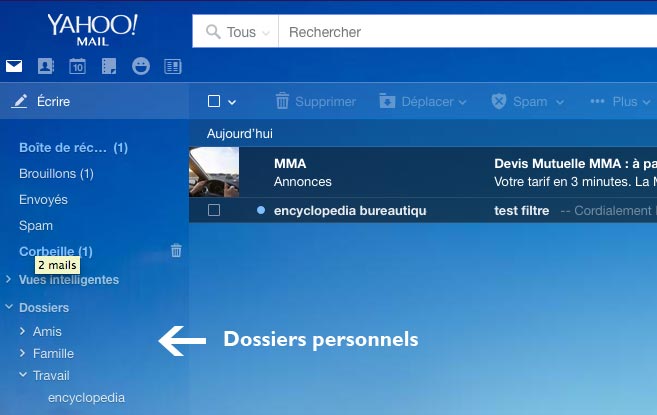Open the Contacts icon
This screenshot has height=415, width=657.
point(45,67)
